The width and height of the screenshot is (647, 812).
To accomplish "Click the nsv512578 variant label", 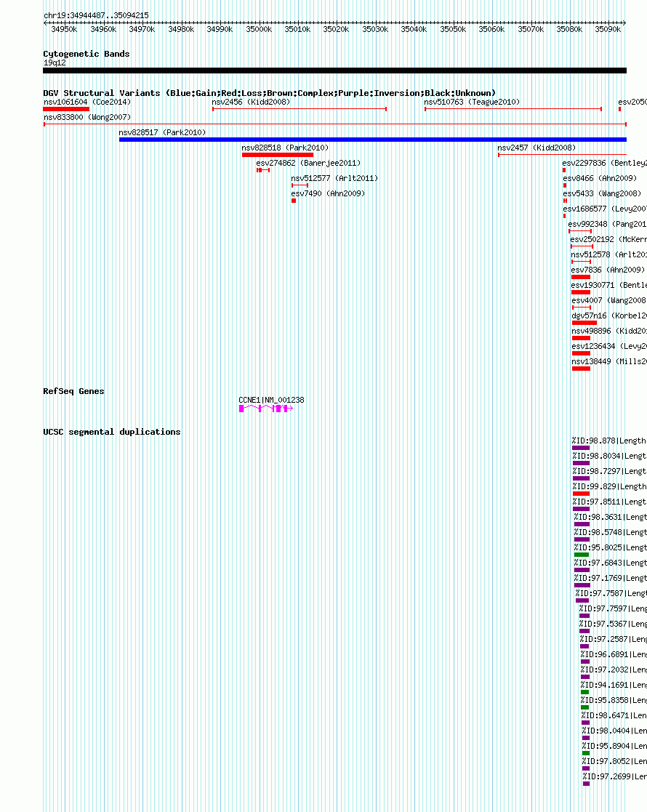I will pos(608,254).
